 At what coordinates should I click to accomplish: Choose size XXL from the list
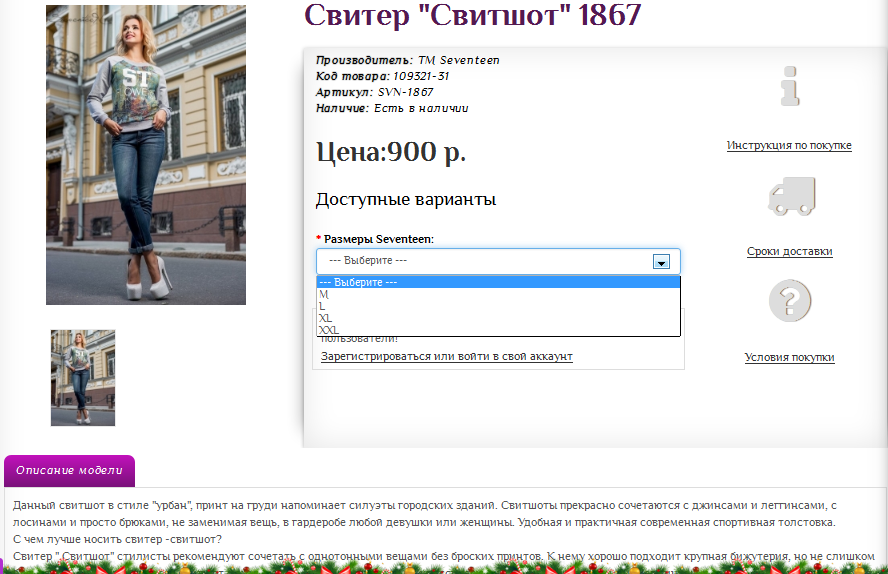[x=498, y=330]
